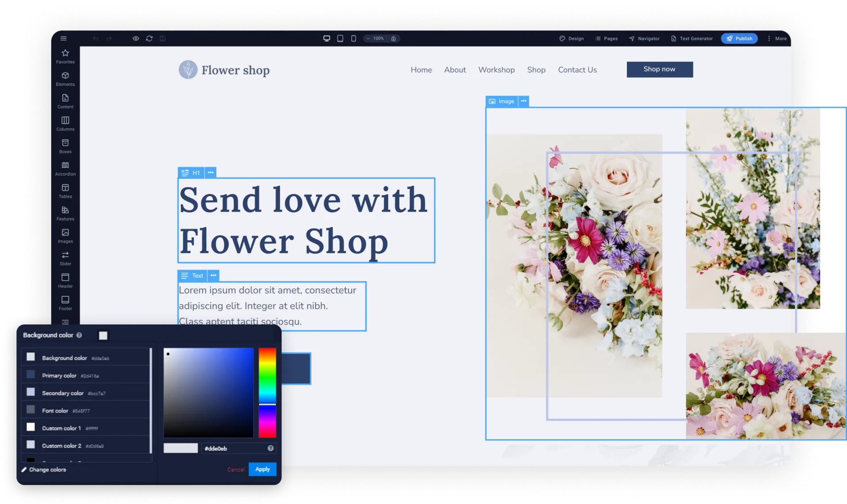Open the Header element panel

pyautogui.click(x=65, y=280)
